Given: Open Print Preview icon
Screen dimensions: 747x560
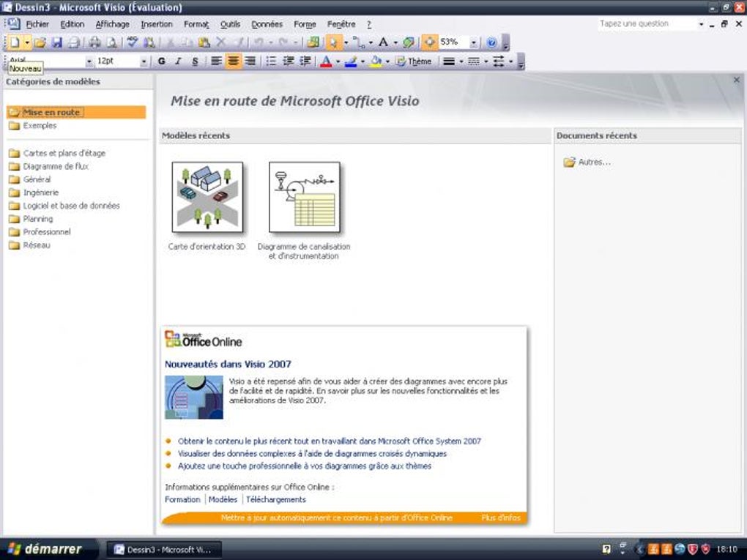Looking at the screenshot, I should point(111,42).
